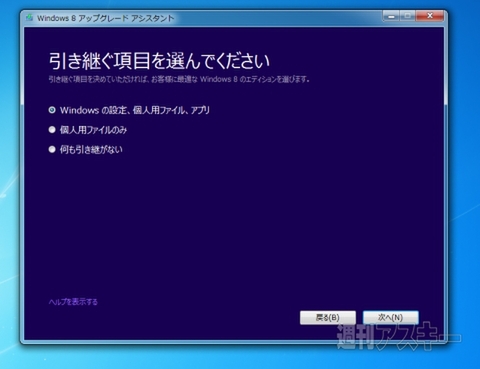
Task: Proceed with the 次へ(N) button
Action: point(391,318)
